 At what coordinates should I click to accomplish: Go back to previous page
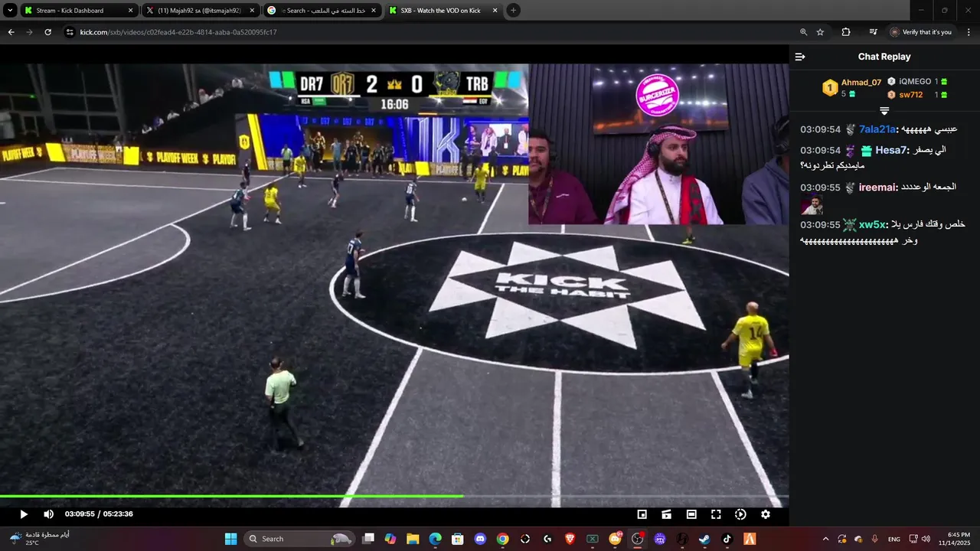[11, 32]
